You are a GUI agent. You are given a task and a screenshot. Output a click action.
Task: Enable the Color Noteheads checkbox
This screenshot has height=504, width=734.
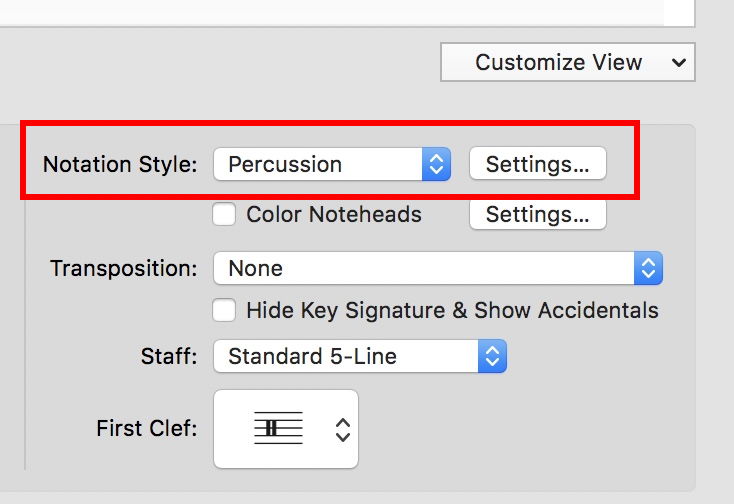tap(224, 214)
